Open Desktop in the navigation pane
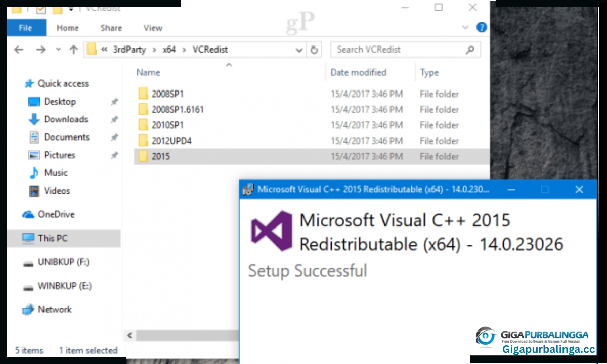This screenshot has height=364, width=607. pos(59,102)
